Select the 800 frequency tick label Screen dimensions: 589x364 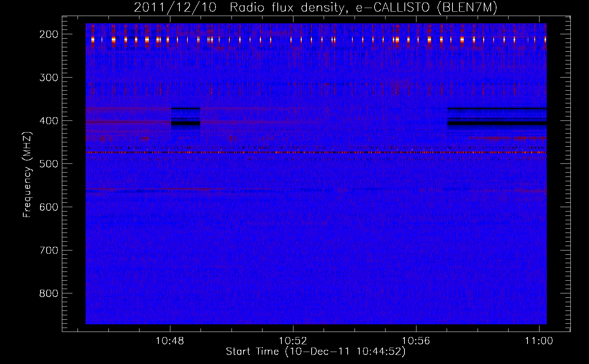coord(48,293)
